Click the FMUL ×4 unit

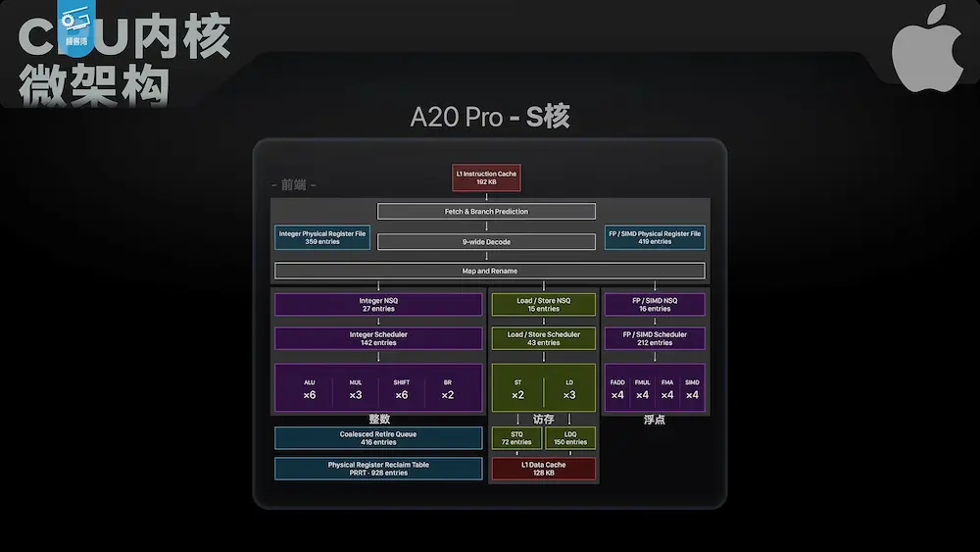click(643, 389)
